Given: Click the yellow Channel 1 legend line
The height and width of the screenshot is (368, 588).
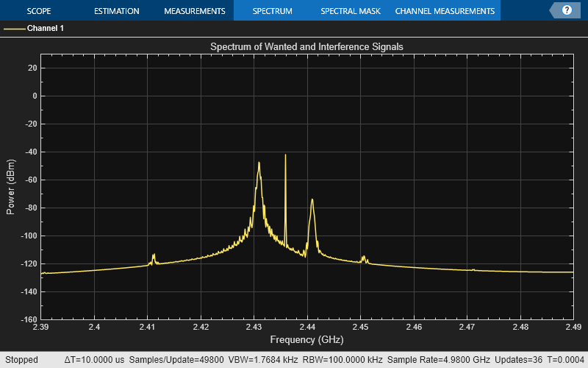Looking at the screenshot, I should (15, 29).
